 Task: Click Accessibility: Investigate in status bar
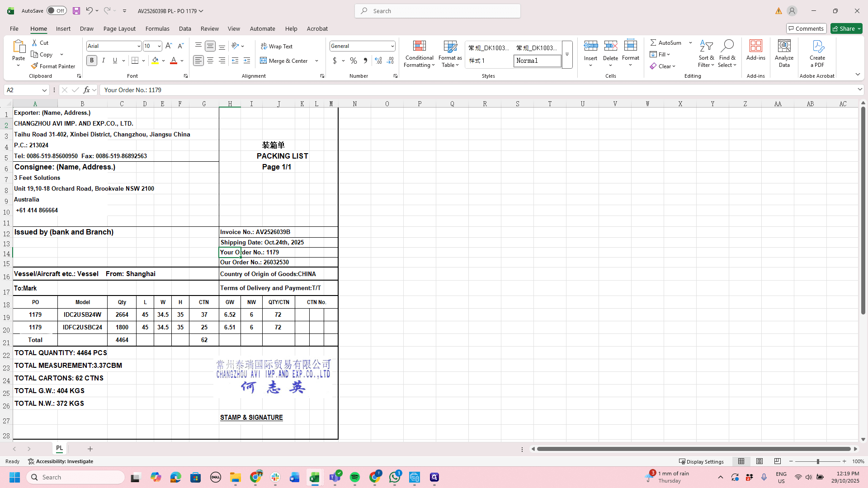click(61, 461)
